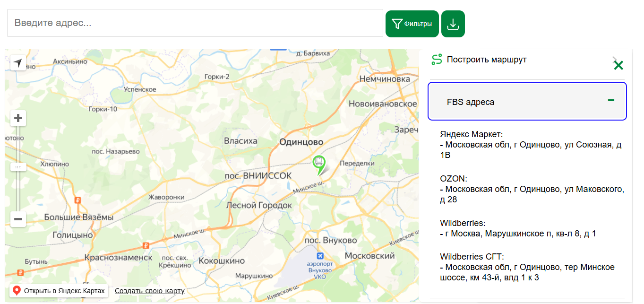The height and width of the screenshot is (304, 644).
Task: Click the minus icon in FBS адреса header
Action: [611, 100]
